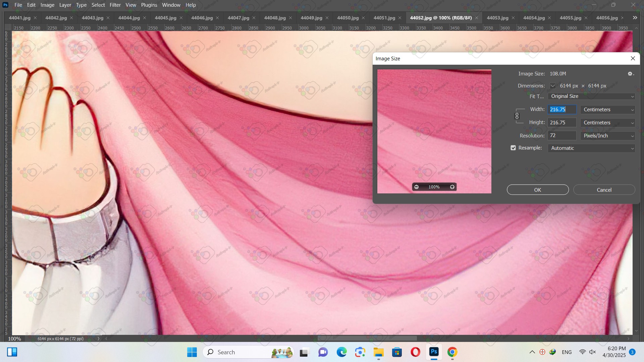Zoom out the Image Size preview with minus icon
Viewport: 644px width, 362px height.
click(x=417, y=187)
